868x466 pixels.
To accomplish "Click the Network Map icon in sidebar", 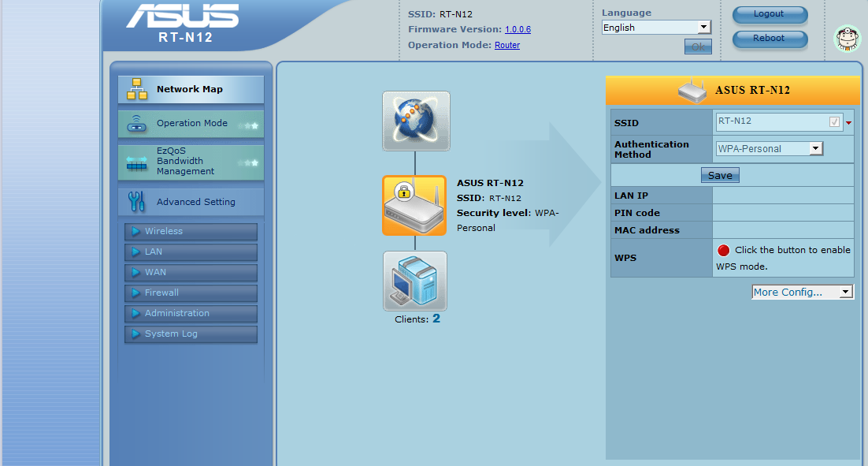I will 137,89.
